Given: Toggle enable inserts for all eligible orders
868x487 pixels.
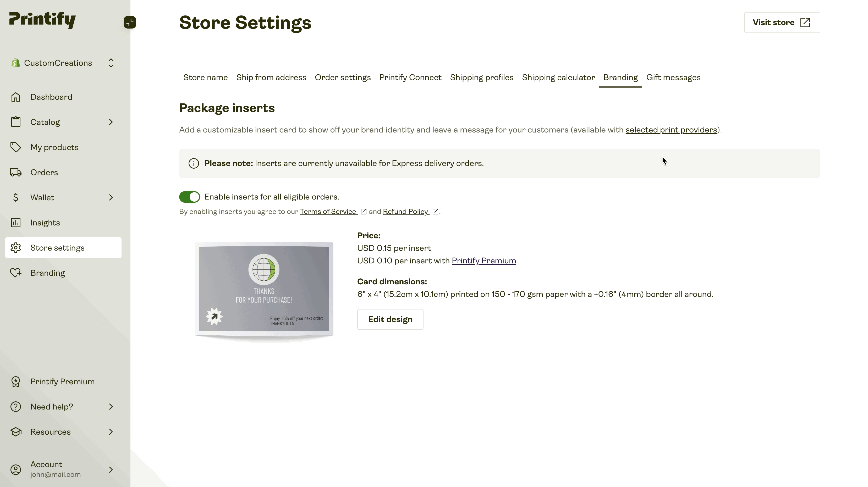Looking at the screenshot, I should point(190,197).
